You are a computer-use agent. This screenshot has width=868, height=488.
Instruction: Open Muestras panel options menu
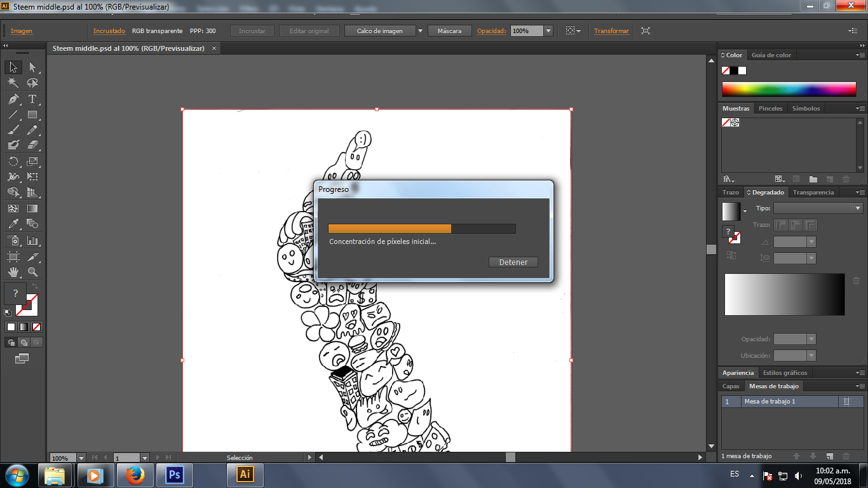[x=860, y=109]
